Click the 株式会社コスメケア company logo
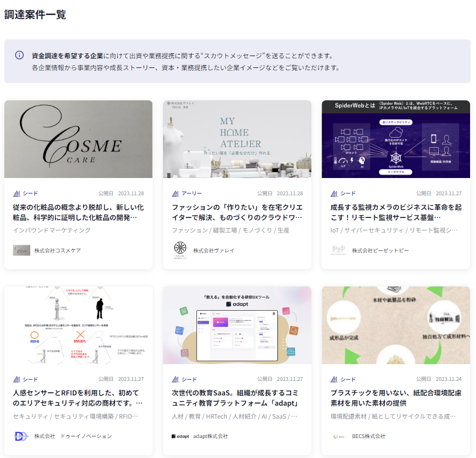The height and width of the screenshot is (458, 476). [x=22, y=250]
